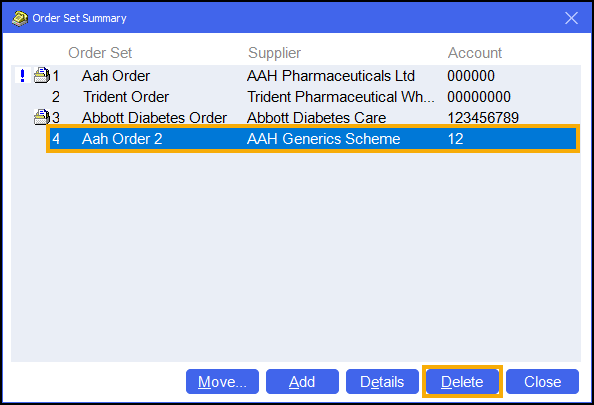Delete the selected order set
The height and width of the screenshot is (405, 594).
[462, 382]
